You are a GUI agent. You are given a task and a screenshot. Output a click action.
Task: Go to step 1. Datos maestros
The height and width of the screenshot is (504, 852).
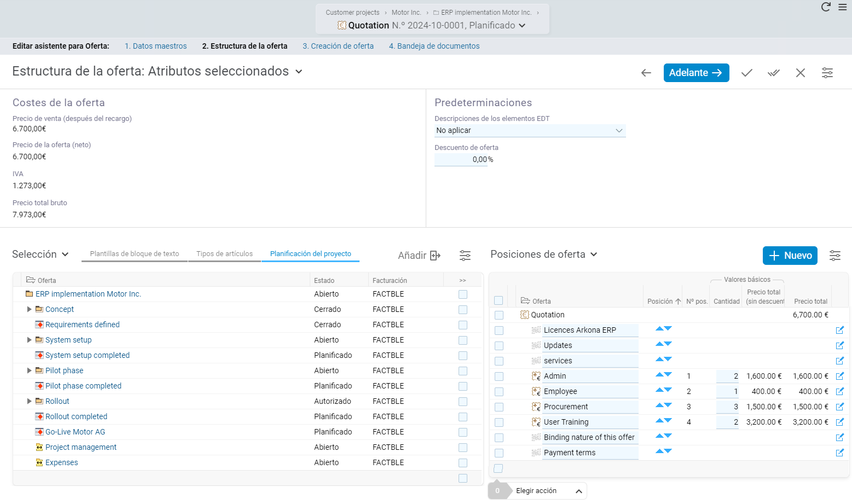pos(156,46)
